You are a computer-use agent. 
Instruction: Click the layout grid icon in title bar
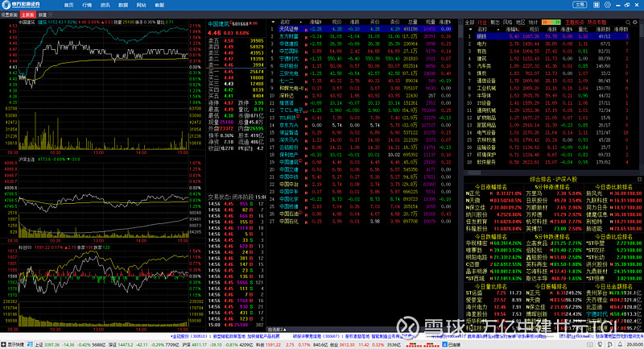coord(597,5)
